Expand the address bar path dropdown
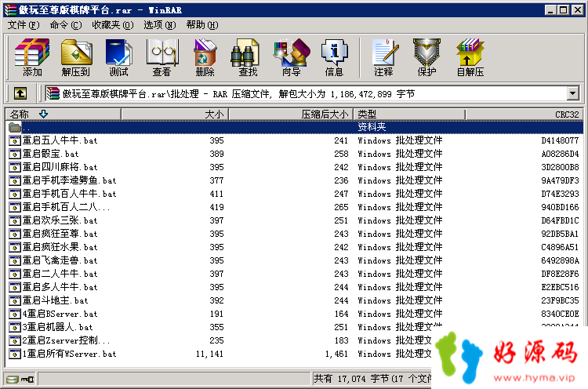This screenshot has height=389, width=588. click(x=572, y=93)
